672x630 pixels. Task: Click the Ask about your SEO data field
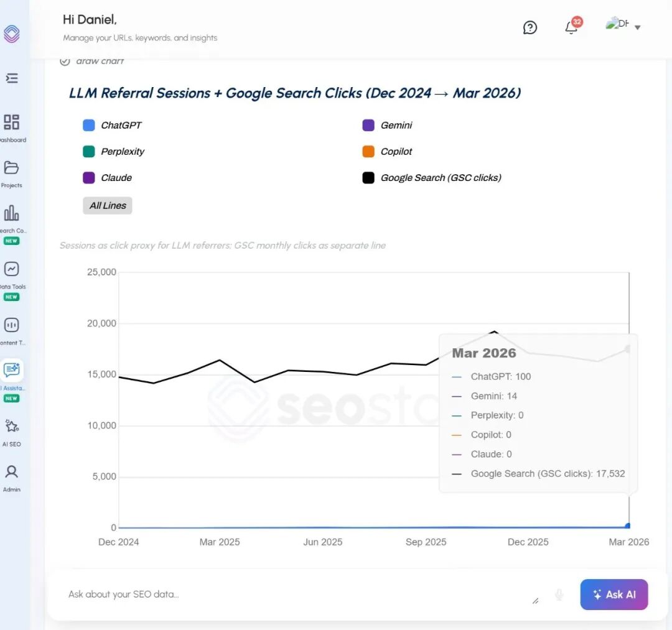click(292, 595)
